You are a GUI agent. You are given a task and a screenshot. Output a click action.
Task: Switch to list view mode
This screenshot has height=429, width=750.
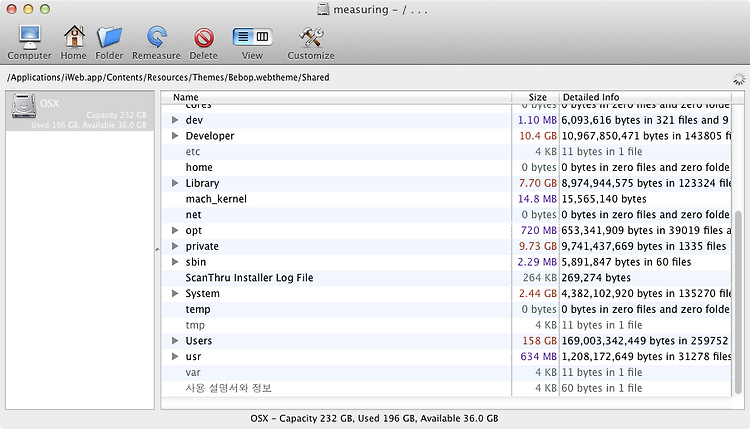(x=243, y=36)
